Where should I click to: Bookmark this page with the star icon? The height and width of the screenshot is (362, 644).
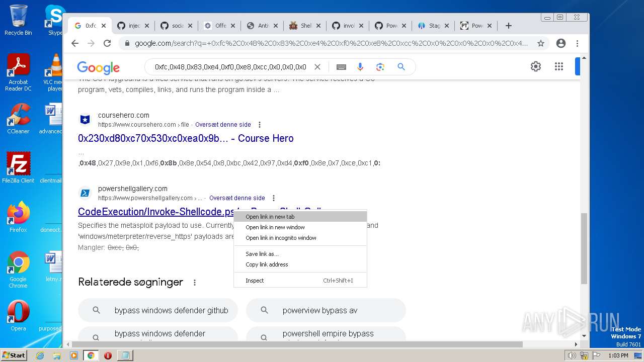tap(541, 43)
